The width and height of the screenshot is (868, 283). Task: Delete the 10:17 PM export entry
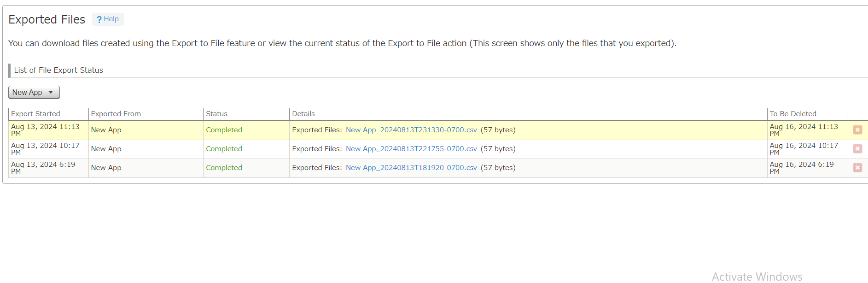tap(857, 149)
